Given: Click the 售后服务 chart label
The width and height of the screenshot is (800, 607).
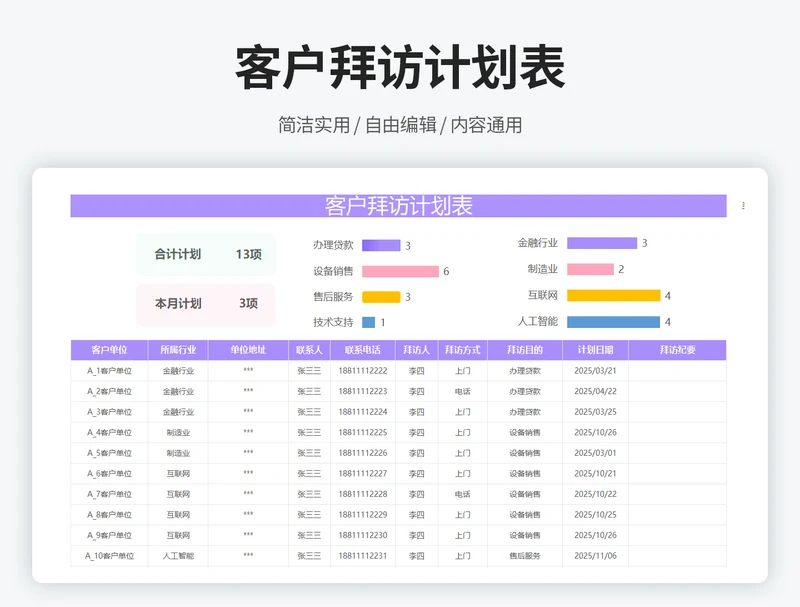Looking at the screenshot, I should click(x=333, y=296).
